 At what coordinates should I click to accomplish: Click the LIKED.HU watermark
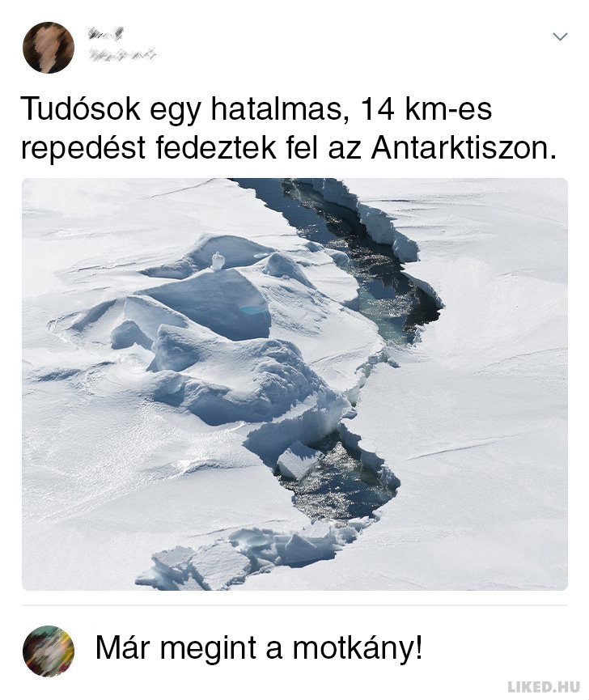(x=544, y=686)
